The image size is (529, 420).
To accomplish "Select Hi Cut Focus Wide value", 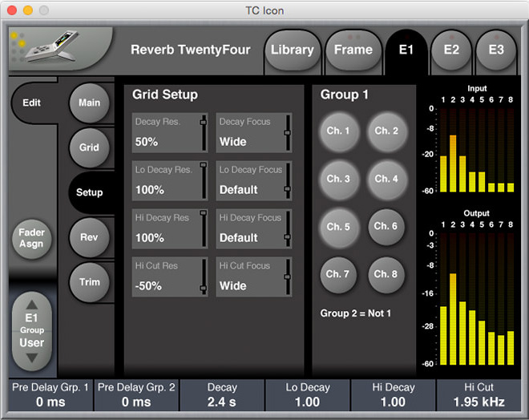I will (x=232, y=285).
